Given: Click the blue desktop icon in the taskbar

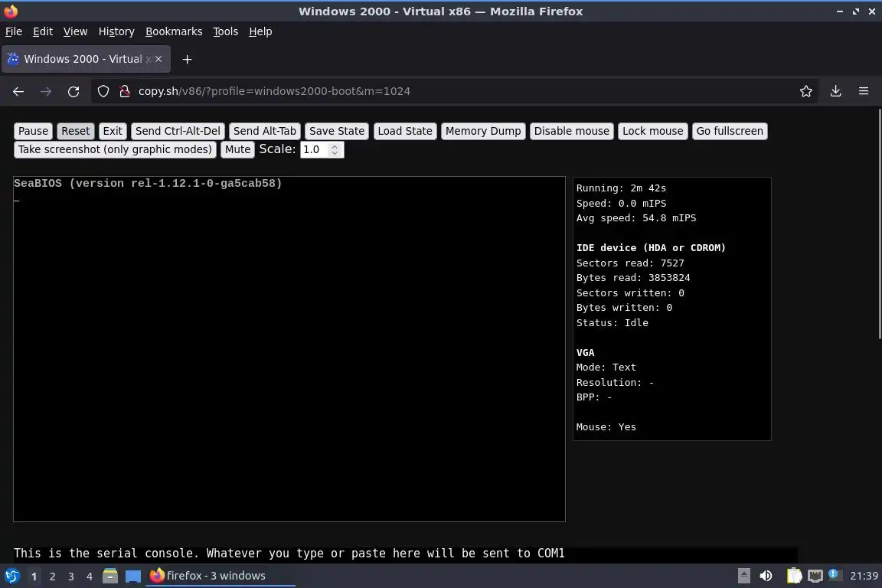Looking at the screenshot, I should [x=133, y=577].
